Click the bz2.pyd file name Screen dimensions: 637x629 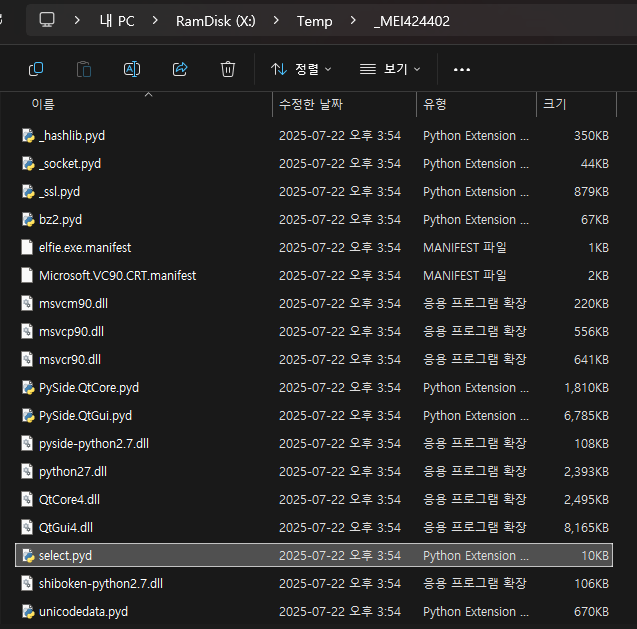pos(60,220)
